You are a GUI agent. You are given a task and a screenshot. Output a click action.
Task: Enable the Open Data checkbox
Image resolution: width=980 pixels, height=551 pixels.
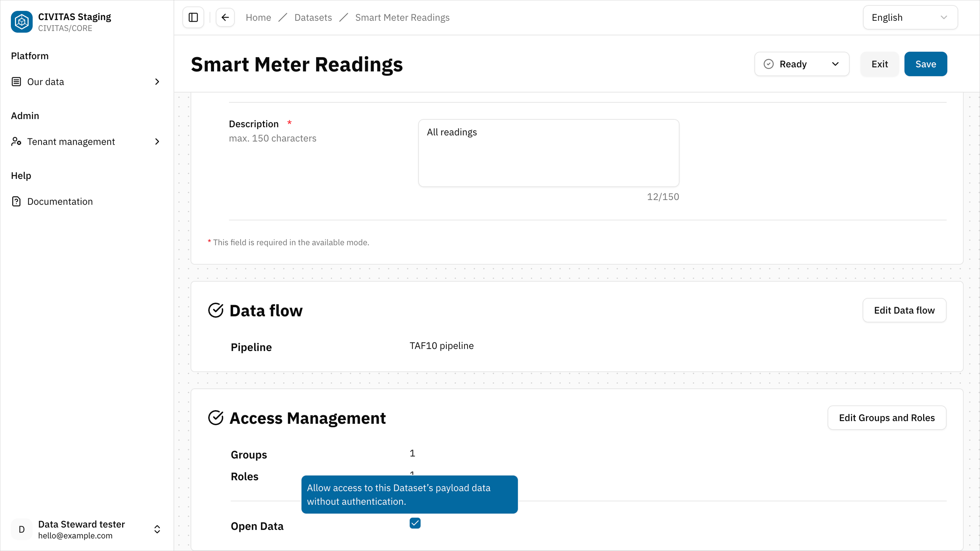point(415,523)
